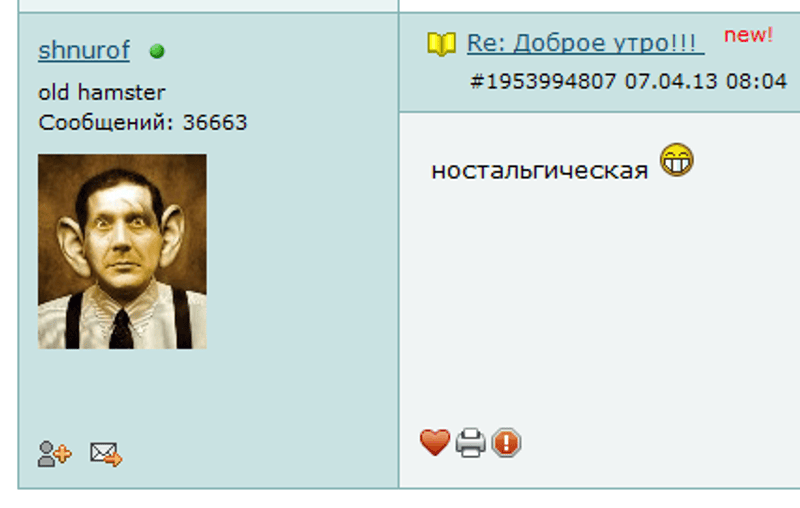Click the green online status dot

pos(157,51)
